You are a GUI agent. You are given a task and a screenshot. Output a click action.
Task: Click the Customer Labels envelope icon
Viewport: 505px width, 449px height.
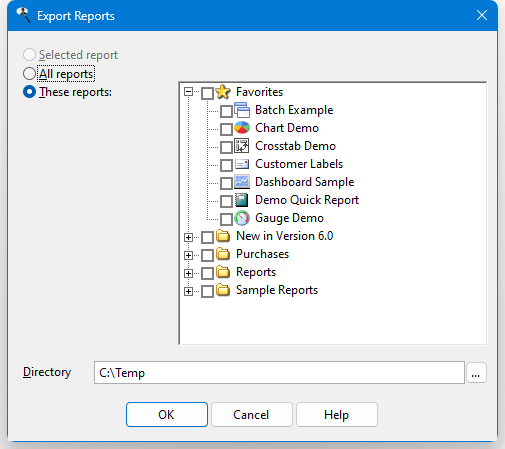click(242, 164)
